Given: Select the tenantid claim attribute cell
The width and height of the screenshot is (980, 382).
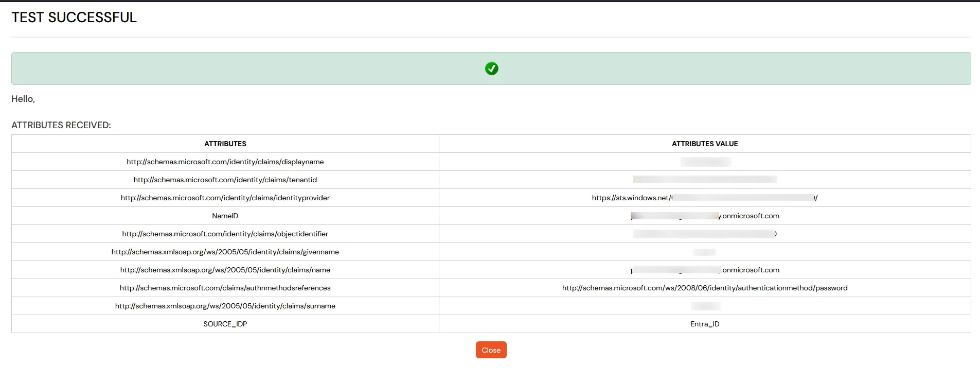Looking at the screenshot, I should click(x=225, y=180).
